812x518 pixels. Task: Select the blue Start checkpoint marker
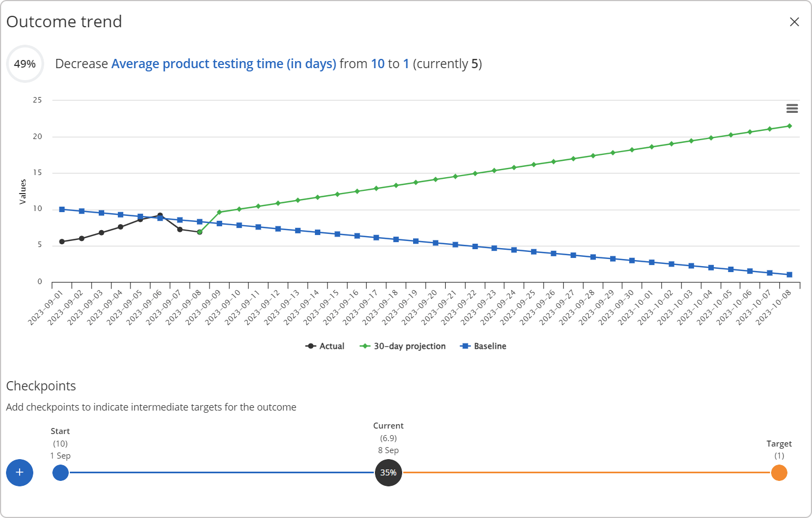click(x=61, y=472)
